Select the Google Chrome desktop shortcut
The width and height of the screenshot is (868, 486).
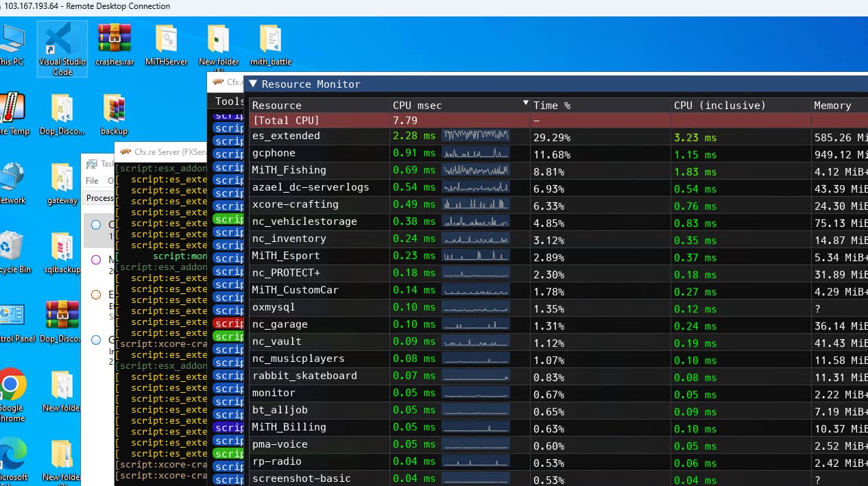tap(12, 395)
